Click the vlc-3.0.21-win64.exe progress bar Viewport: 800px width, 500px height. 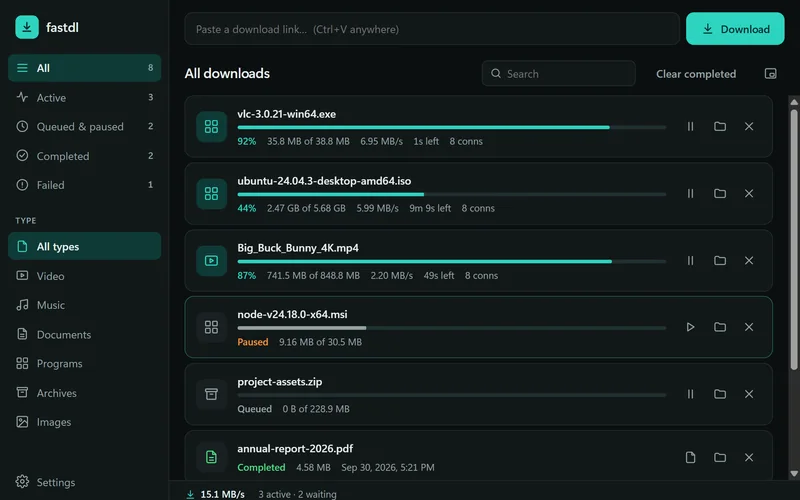[x=452, y=128]
